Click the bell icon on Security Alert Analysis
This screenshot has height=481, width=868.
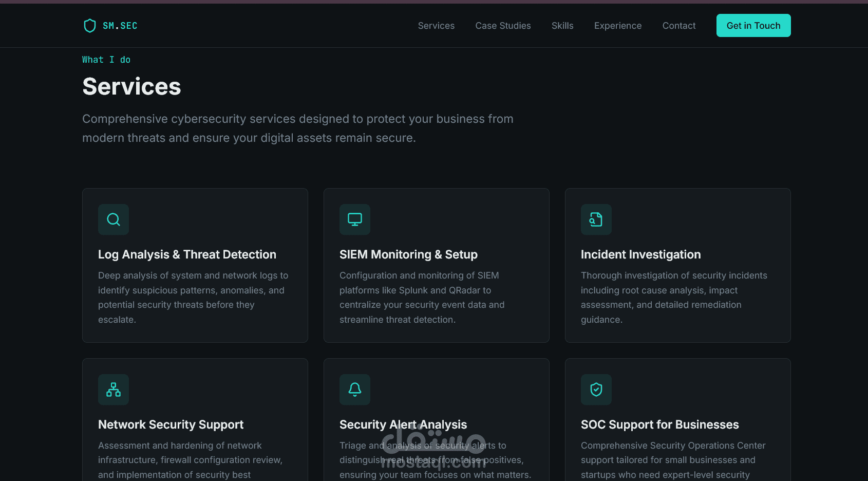click(x=355, y=390)
